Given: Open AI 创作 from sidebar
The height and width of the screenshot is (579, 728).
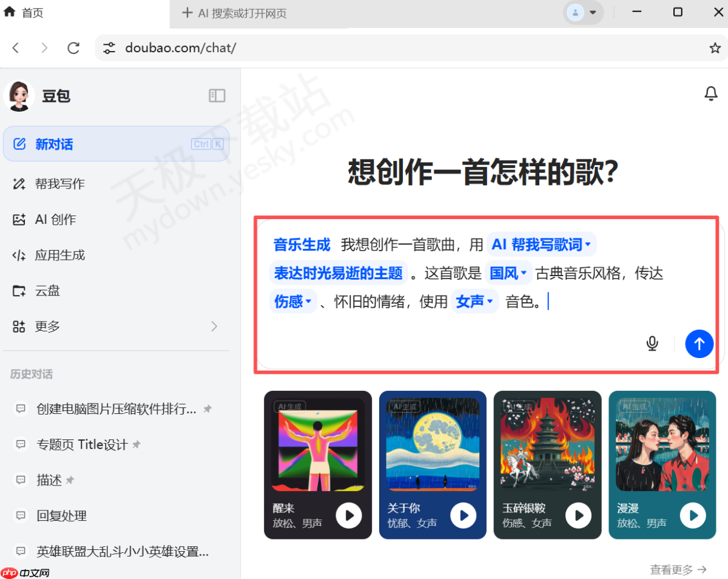Looking at the screenshot, I should [116, 220].
